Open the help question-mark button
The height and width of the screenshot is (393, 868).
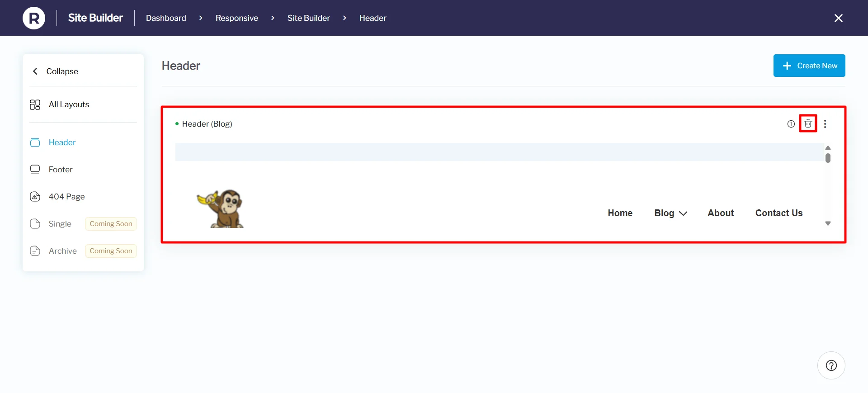(831, 365)
